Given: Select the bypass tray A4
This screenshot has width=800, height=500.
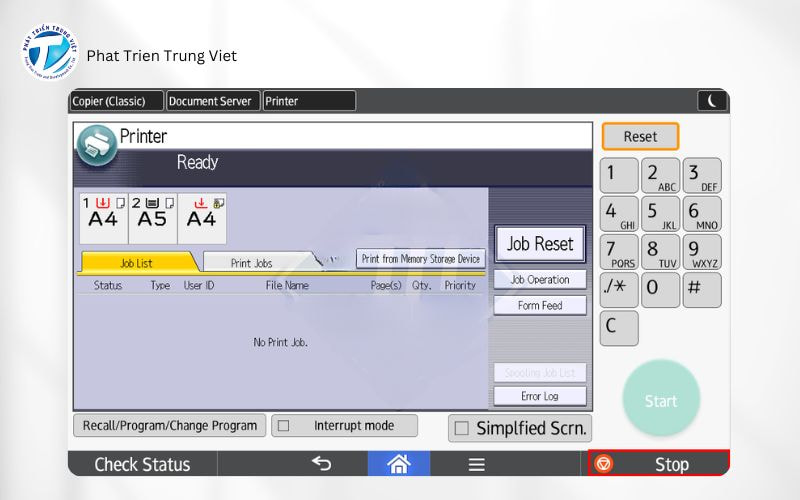Looking at the screenshot, I should 202,214.
